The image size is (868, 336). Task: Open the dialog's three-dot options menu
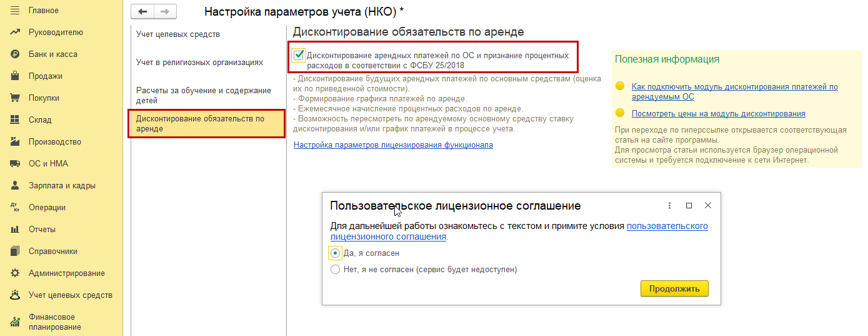click(x=670, y=205)
